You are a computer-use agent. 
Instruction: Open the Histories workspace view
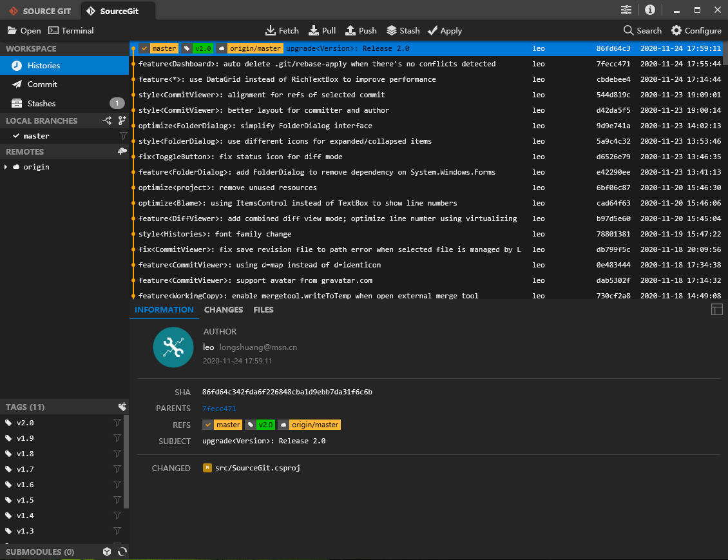click(x=64, y=66)
